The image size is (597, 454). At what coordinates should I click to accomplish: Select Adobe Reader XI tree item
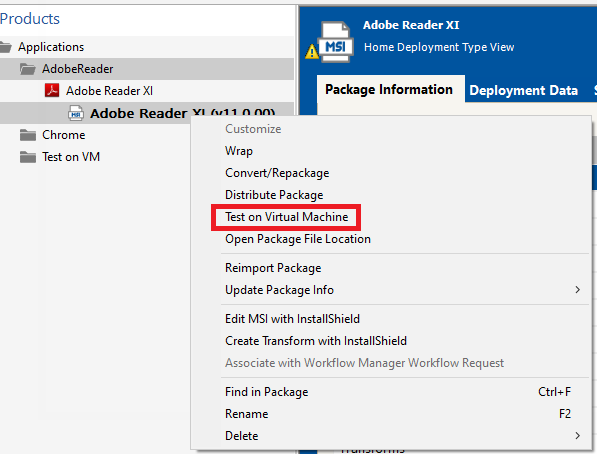(x=109, y=91)
